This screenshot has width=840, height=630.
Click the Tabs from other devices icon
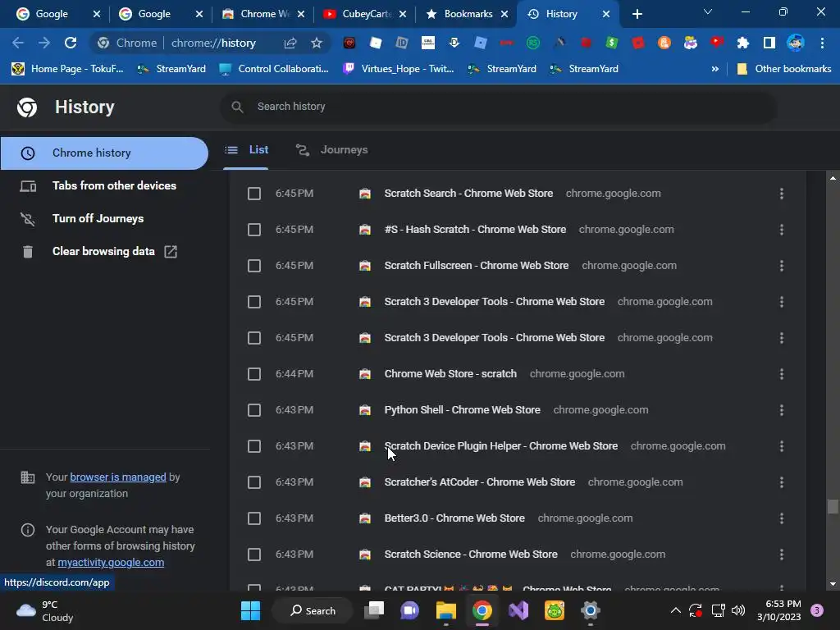point(28,186)
